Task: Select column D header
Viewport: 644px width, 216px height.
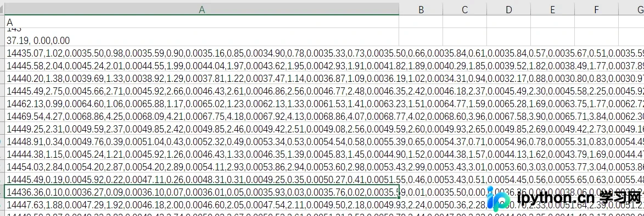Action: tap(508, 10)
